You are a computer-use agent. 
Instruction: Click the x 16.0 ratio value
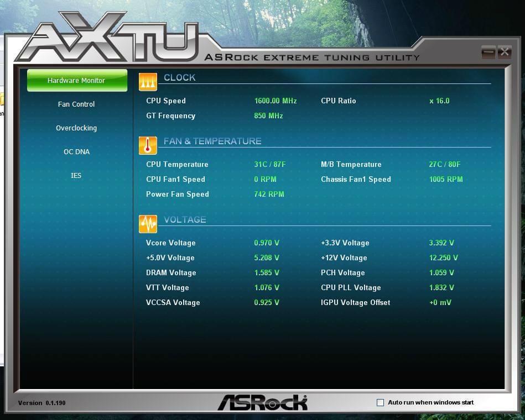click(x=439, y=101)
